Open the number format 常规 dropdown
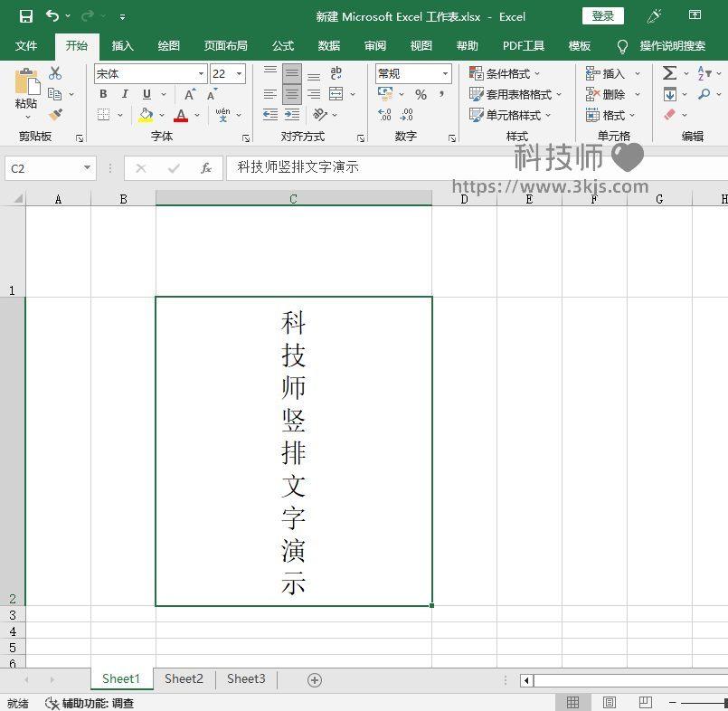Viewport: 728px width, 711px height. [x=445, y=74]
